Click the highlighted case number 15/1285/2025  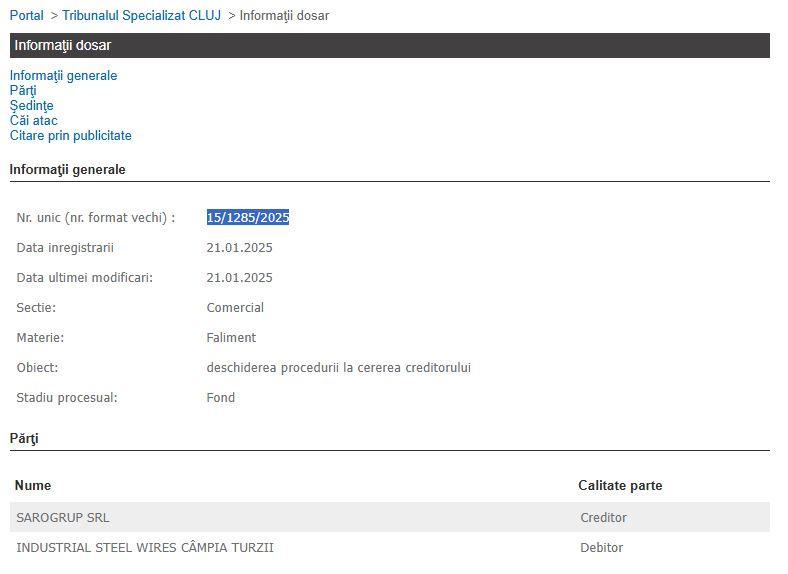(x=247, y=218)
